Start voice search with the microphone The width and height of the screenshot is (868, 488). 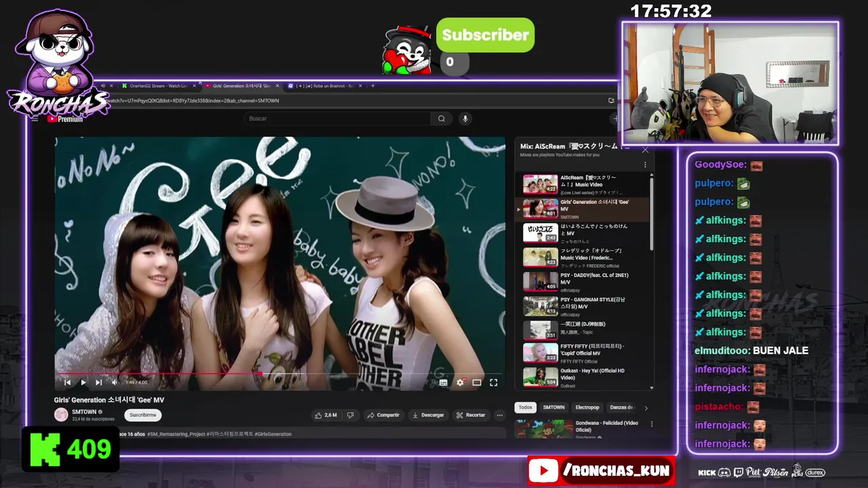pyautogui.click(x=465, y=119)
